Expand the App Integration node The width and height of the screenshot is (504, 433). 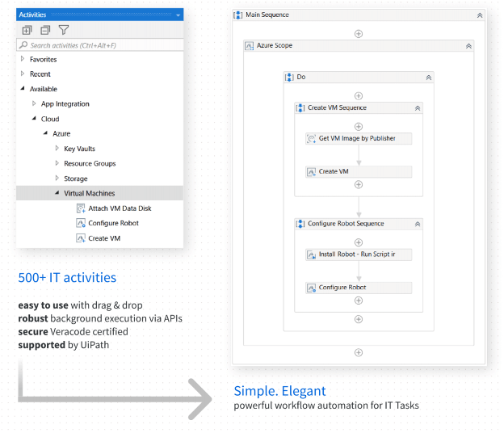tap(34, 103)
